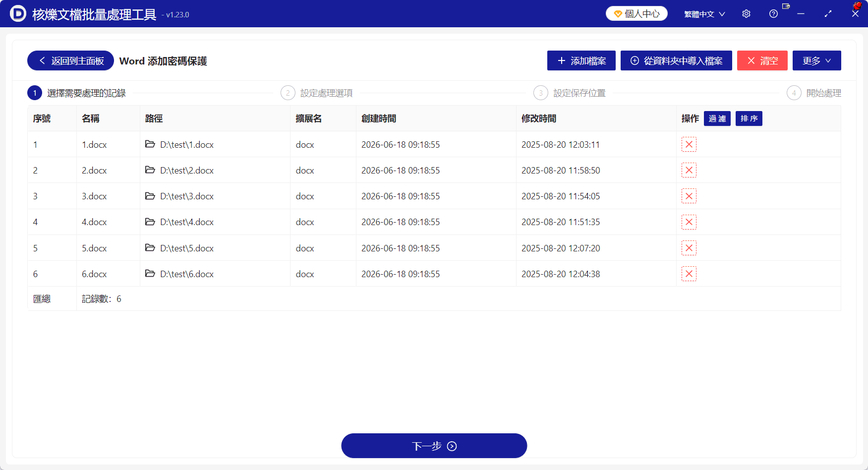The height and width of the screenshot is (470, 868).
Task: Go to step 4 開始處理
Action: coord(813,93)
